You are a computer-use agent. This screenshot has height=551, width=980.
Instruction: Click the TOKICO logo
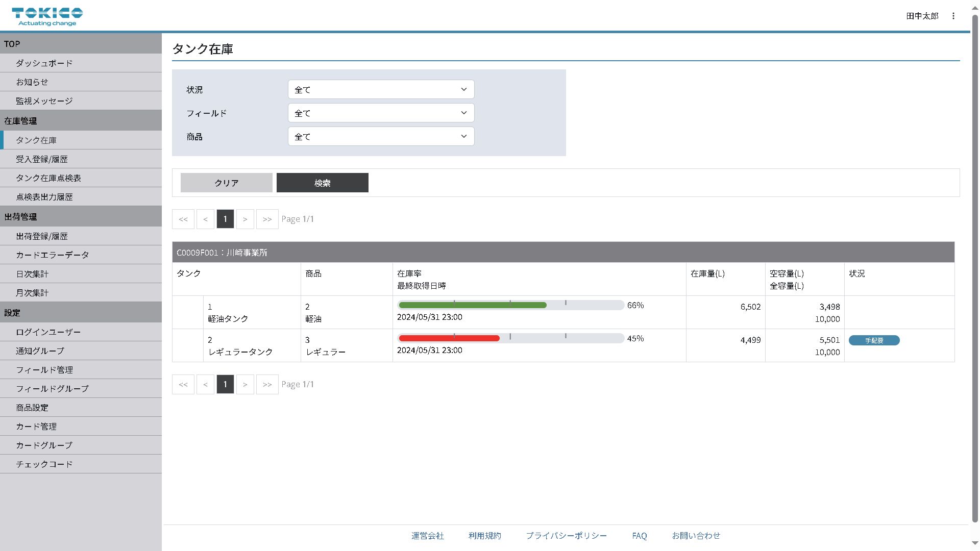point(47,16)
